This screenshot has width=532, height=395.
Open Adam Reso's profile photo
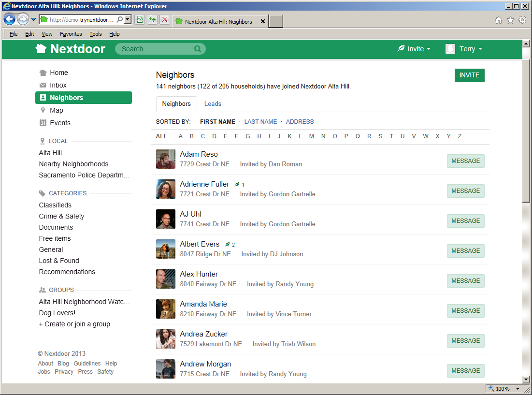(x=166, y=159)
